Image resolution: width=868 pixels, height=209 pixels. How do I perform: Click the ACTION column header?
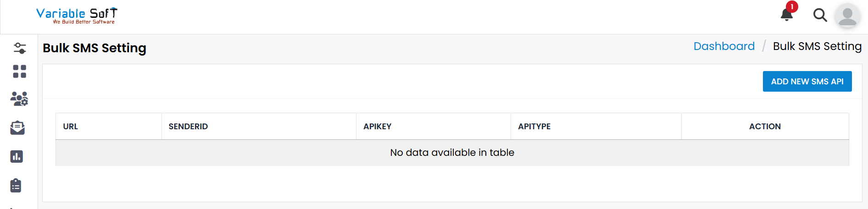[x=765, y=126]
